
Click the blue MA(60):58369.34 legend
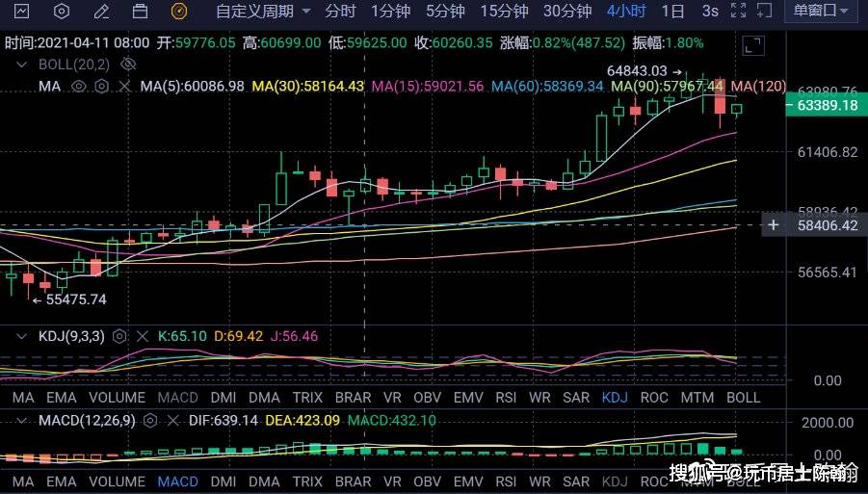click(547, 87)
